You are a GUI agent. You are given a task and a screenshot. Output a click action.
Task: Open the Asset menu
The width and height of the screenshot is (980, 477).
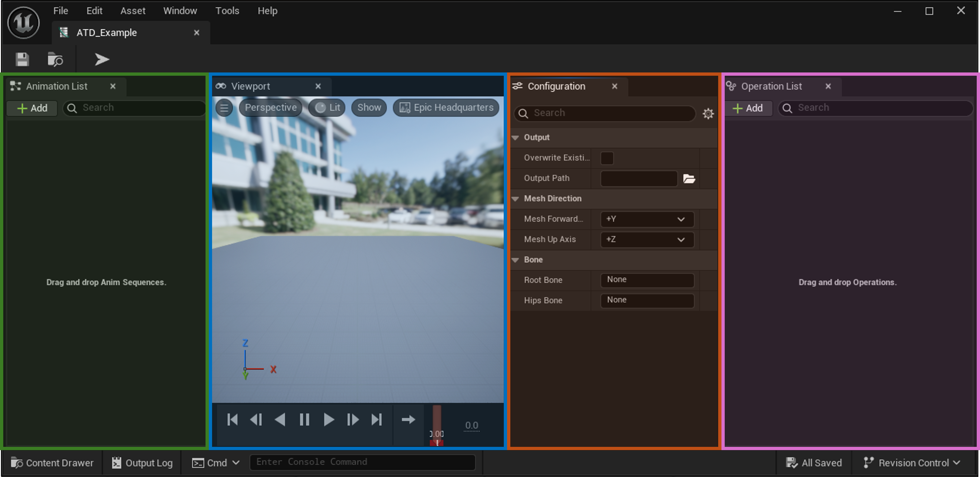click(133, 11)
